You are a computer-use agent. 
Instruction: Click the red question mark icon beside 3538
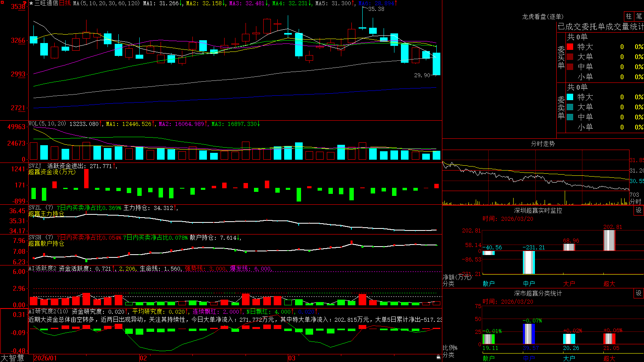point(25,3)
